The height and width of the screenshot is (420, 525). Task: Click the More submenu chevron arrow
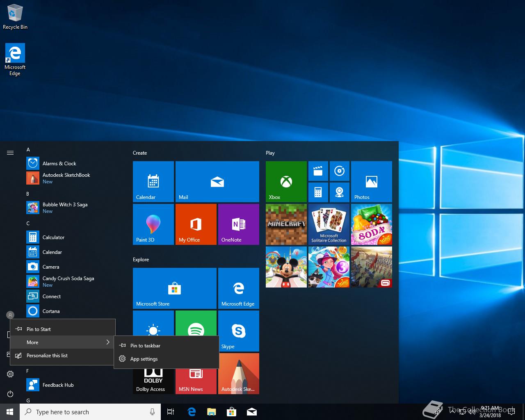click(108, 342)
